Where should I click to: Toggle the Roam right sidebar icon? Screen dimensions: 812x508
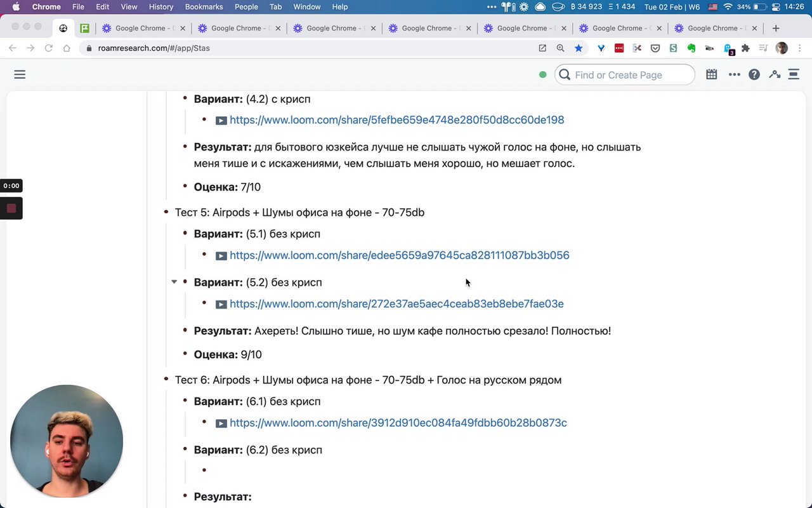pyautogui.click(x=794, y=74)
